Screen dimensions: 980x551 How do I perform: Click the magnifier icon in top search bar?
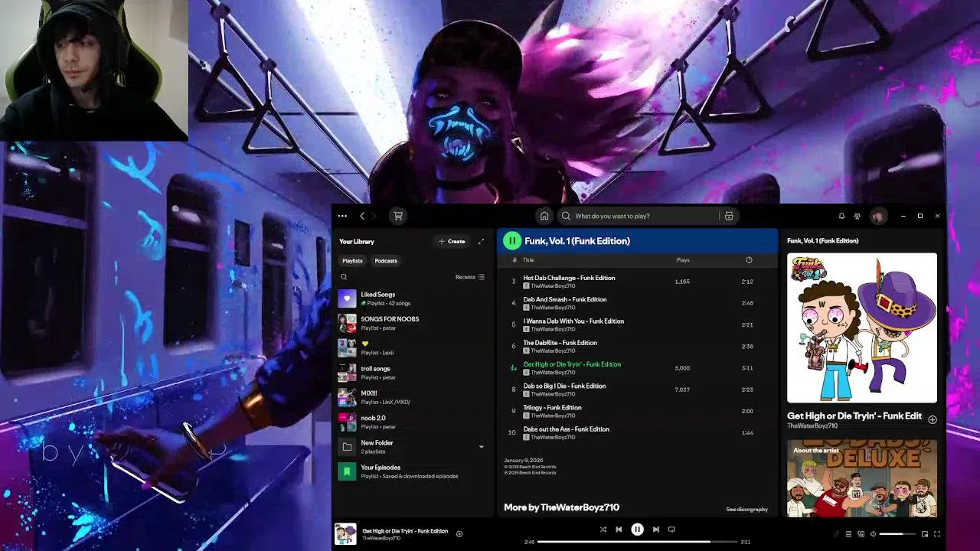coord(567,216)
